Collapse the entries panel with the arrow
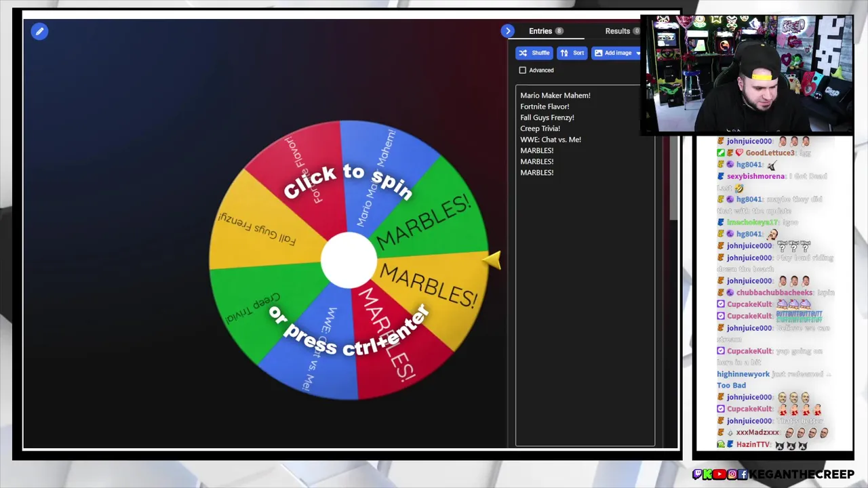868x488 pixels. tap(508, 31)
